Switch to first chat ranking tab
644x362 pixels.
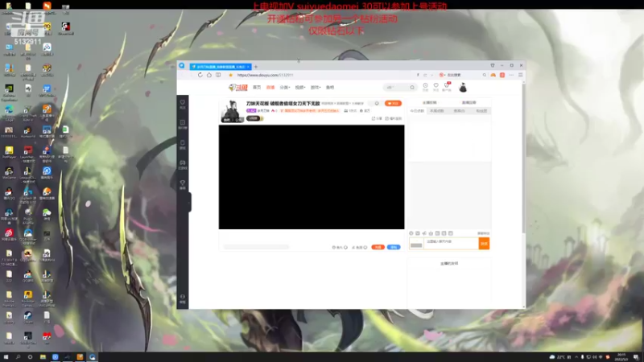click(x=417, y=111)
